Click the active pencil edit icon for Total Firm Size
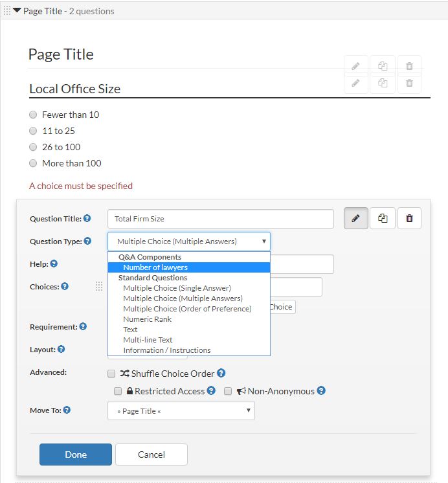448x483 pixels. (x=355, y=218)
